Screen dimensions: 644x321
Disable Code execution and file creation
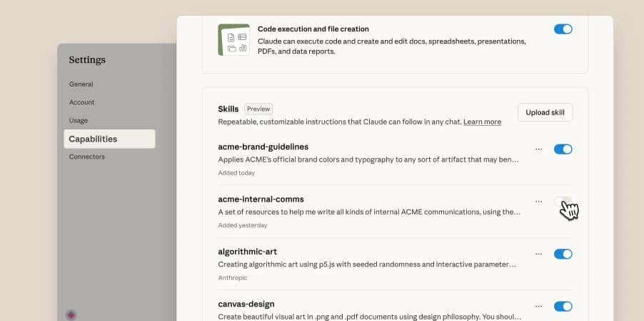point(563,29)
